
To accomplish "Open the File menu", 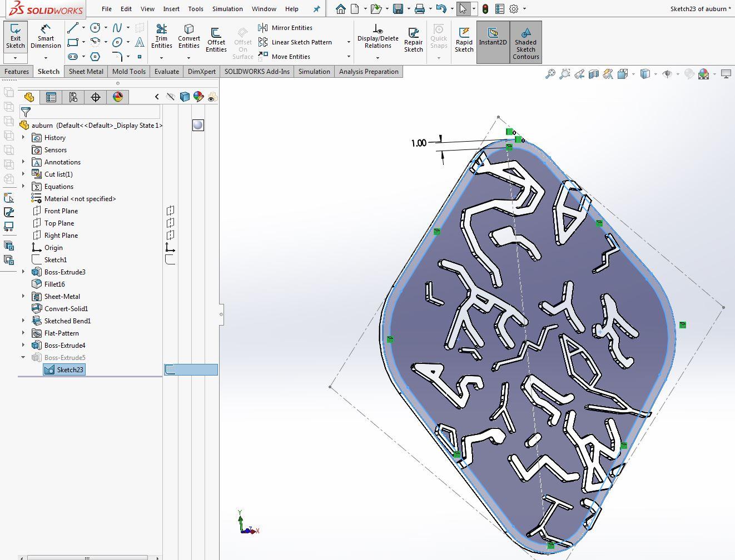I will tap(106, 9).
